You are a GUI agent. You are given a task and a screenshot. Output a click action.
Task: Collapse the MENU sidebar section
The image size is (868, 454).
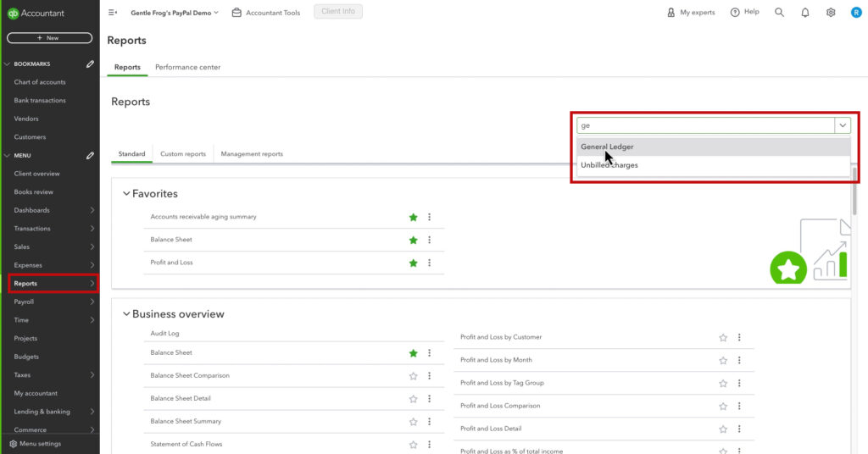point(7,156)
